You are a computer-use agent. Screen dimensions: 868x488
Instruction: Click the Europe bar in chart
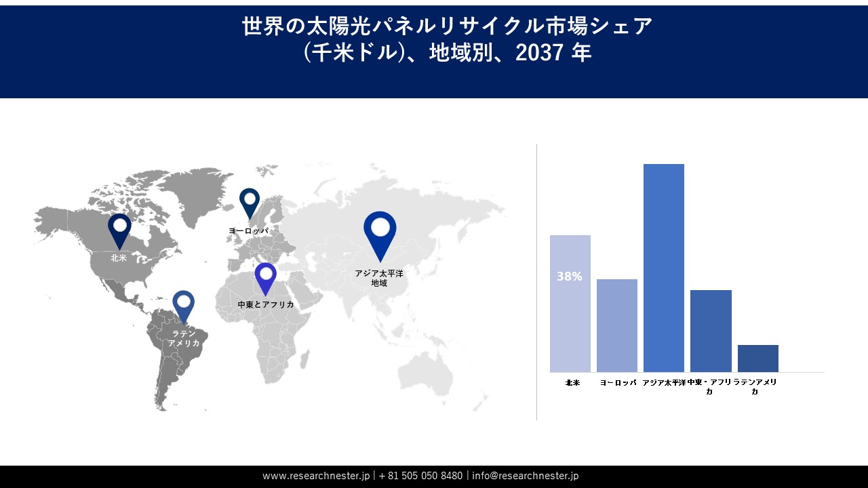click(617, 325)
